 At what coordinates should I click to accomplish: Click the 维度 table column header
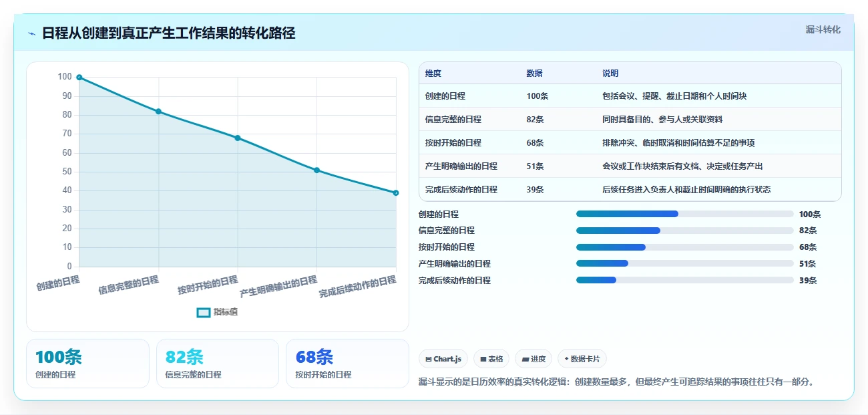(x=433, y=74)
